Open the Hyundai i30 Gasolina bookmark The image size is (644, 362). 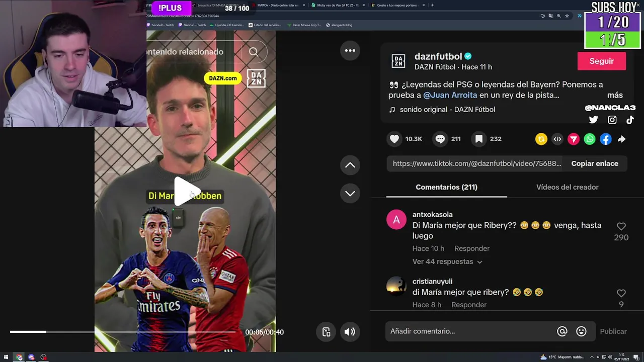coord(227,25)
